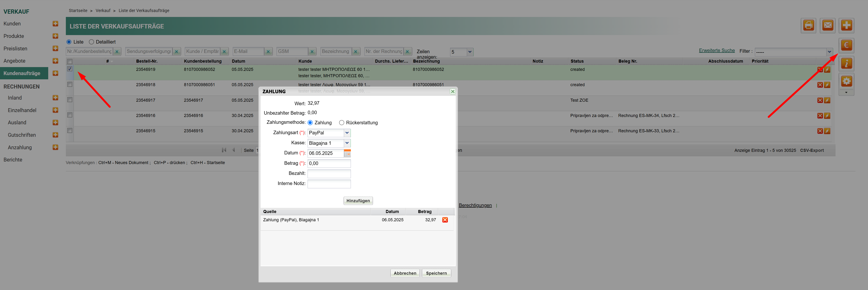This screenshot has width=868, height=290.
Task: Click the Hinzufügen button
Action: point(358,201)
